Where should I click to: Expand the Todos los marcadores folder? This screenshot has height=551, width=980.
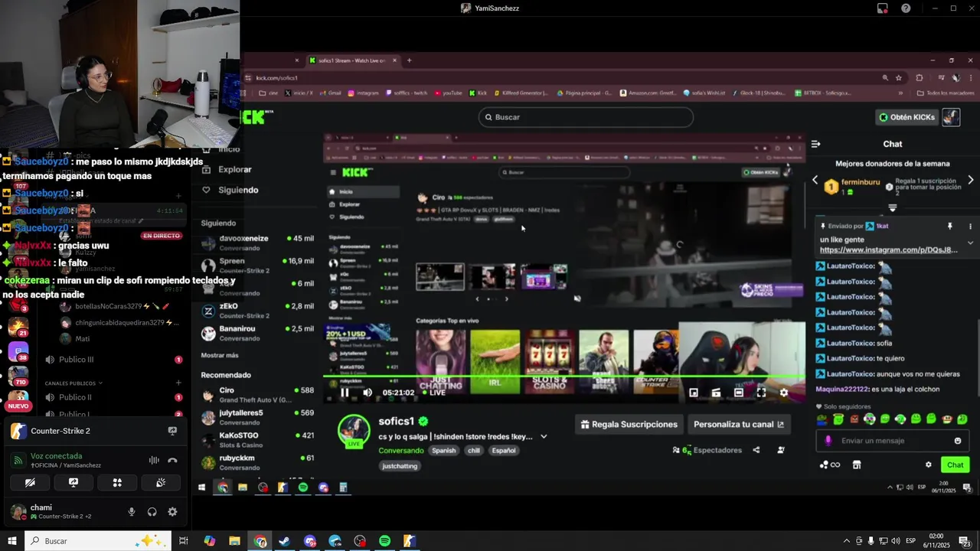(946, 93)
